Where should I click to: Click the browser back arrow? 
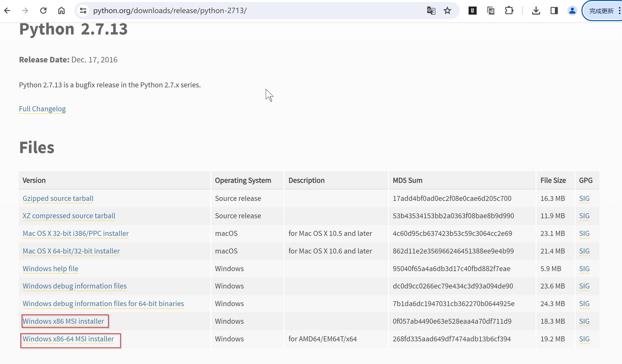pos(7,11)
